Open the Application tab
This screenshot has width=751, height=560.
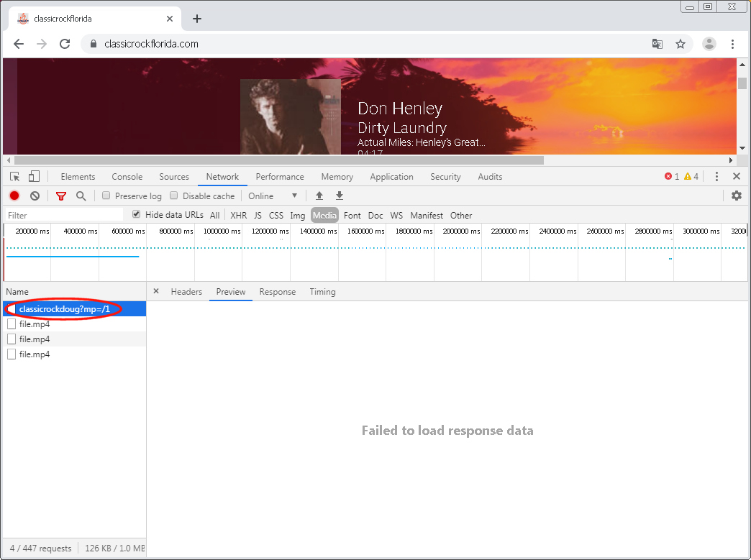(391, 177)
